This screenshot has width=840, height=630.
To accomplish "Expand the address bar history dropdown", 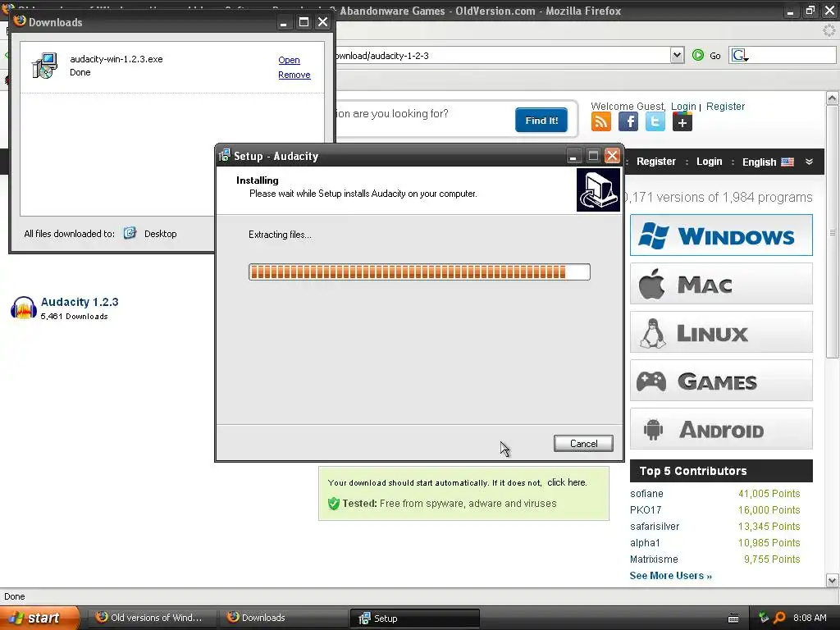I will point(677,55).
